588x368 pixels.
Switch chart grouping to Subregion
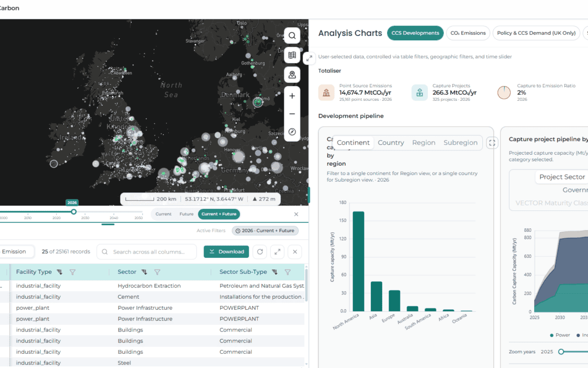coord(461,143)
